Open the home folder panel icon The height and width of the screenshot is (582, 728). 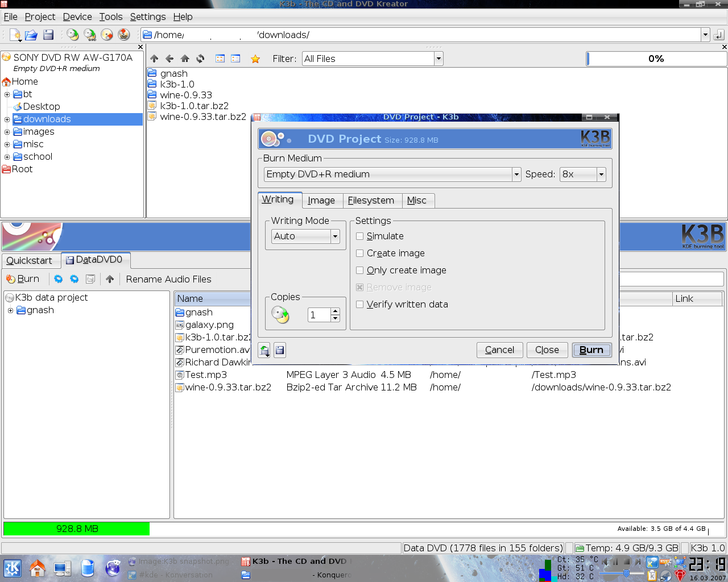38,568
